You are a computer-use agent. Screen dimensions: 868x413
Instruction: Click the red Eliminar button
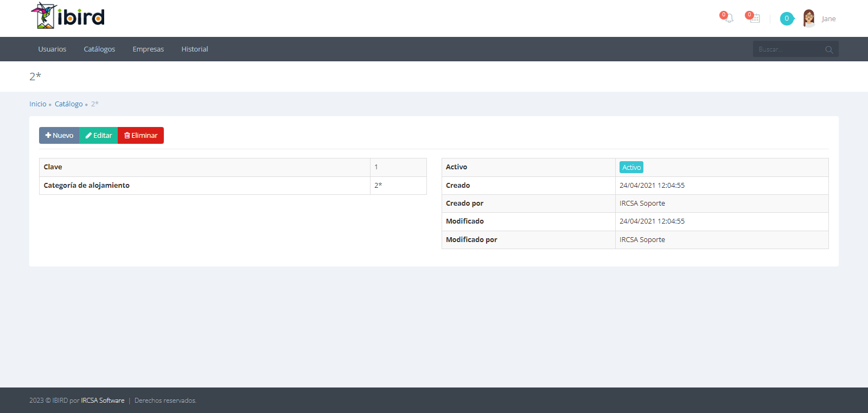click(141, 135)
